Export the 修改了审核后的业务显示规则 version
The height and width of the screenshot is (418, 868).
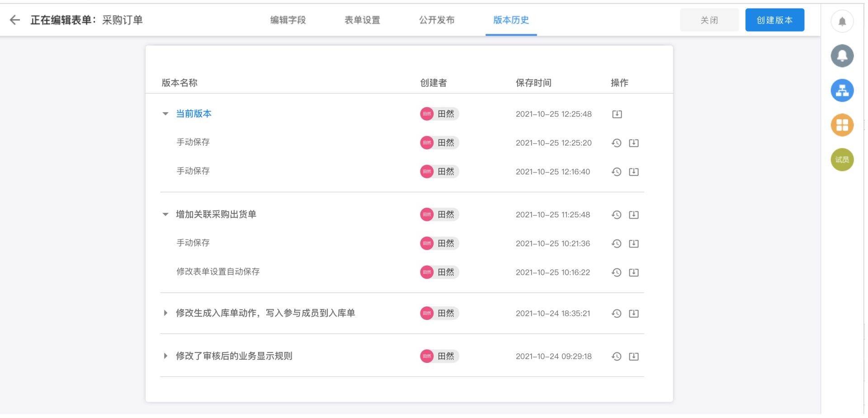[x=634, y=357]
